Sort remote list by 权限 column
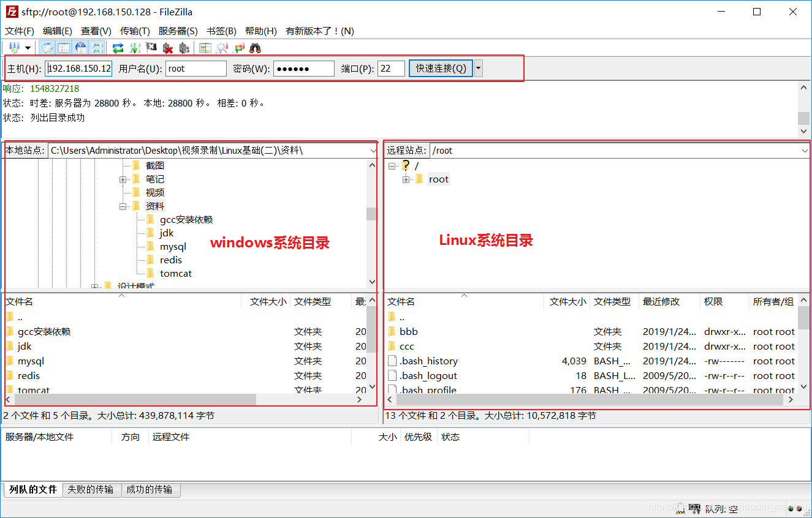The height and width of the screenshot is (518, 812). tap(724, 301)
